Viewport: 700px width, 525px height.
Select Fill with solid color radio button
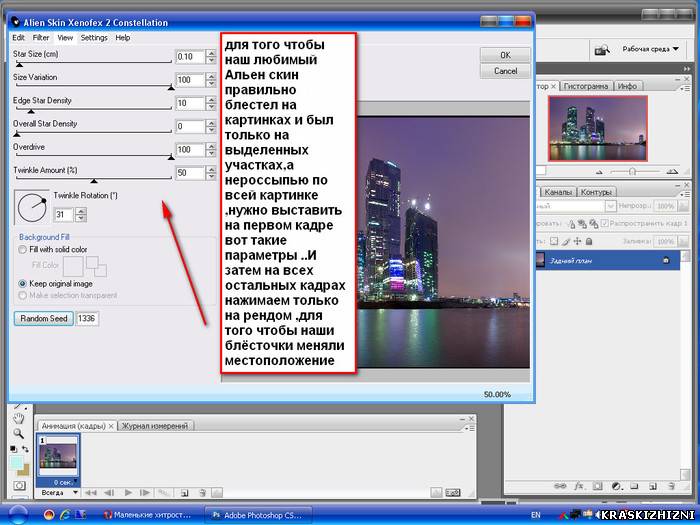22,250
